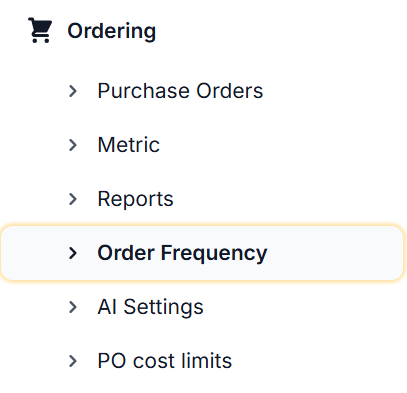Click the word Orders in Purchase Orders
Viewport: 407px width, 393px height.
[x=230, y=91]
